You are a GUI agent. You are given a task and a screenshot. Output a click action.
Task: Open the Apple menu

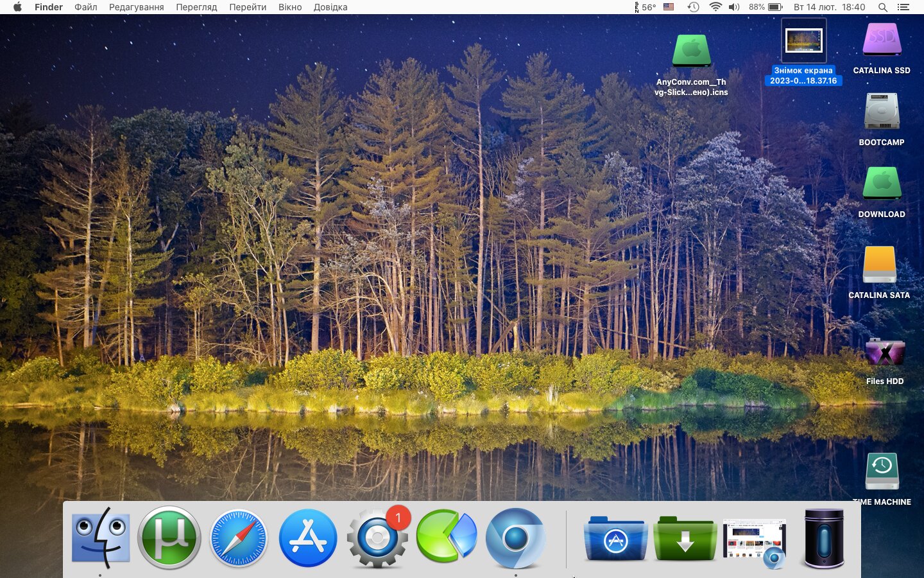point(17,7)
